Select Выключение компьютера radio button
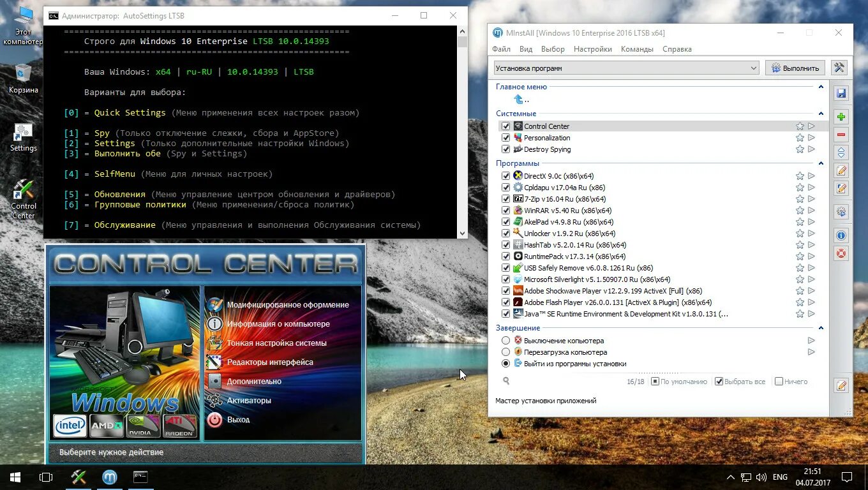 click(506, 341)
